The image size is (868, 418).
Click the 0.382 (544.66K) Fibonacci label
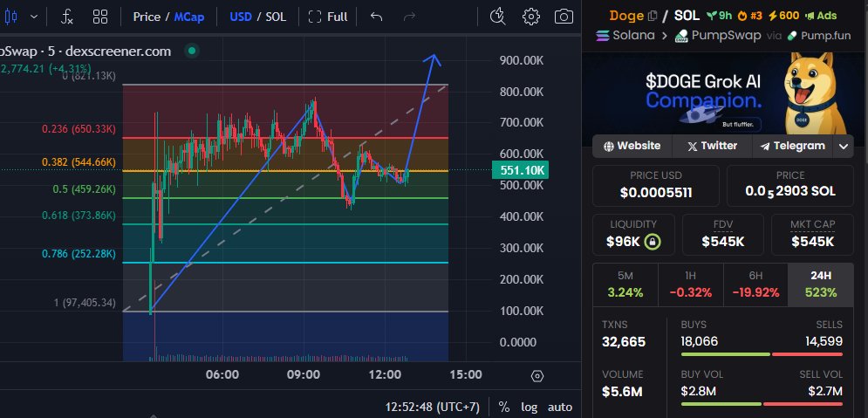(79, 162)
